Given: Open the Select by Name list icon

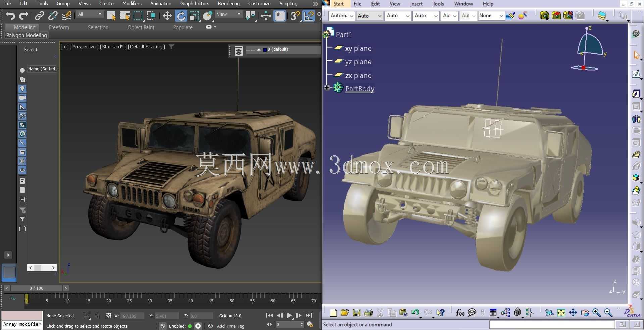Looking at the screenshot, I should 125,16.
